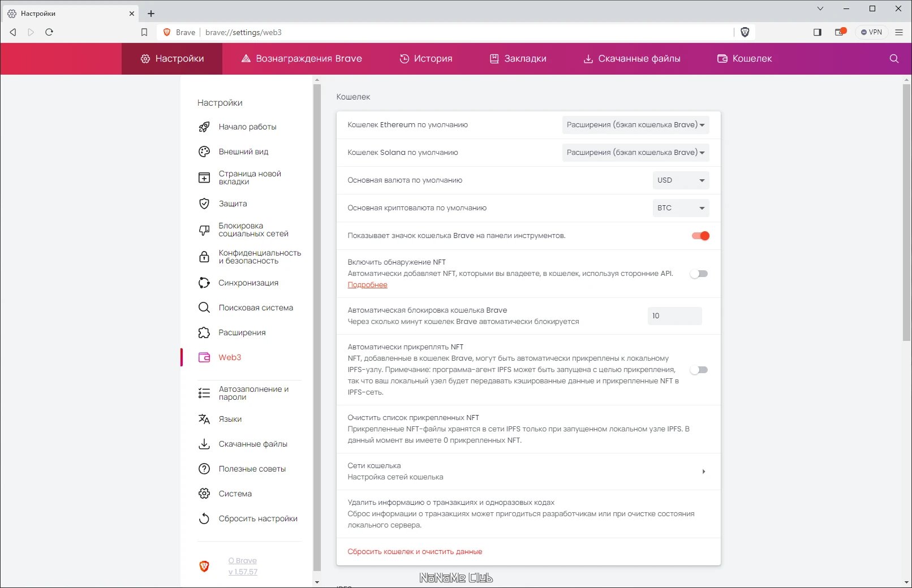Click the auto-lock minutes field showing 10

674,316
